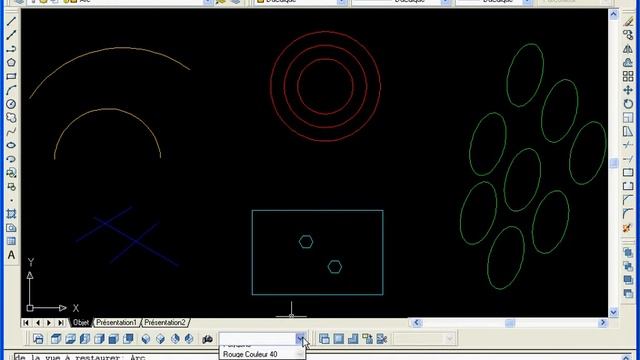Screen dimensions: 640x360
Task: Switch to Right view cube icon
Action: 99,339
